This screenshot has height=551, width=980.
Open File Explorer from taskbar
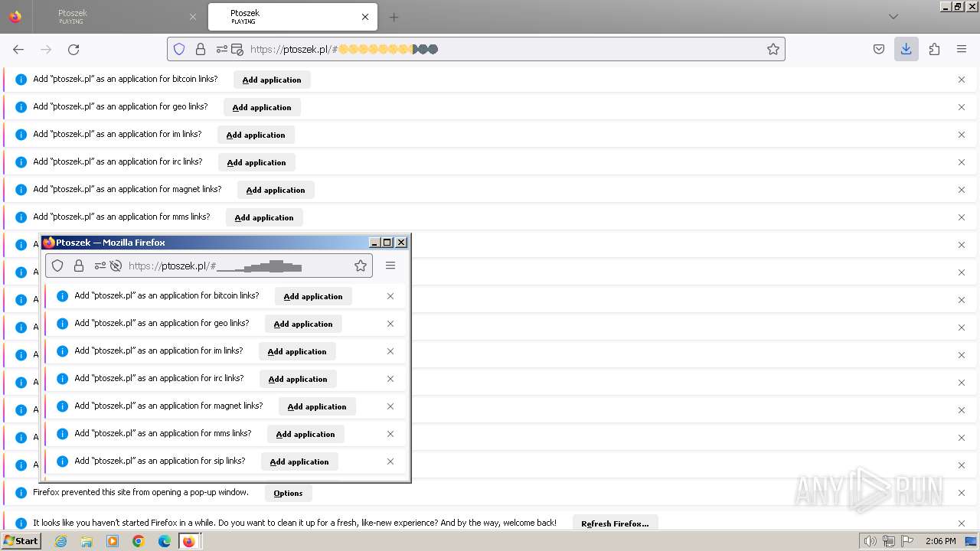tap(87, 541)
